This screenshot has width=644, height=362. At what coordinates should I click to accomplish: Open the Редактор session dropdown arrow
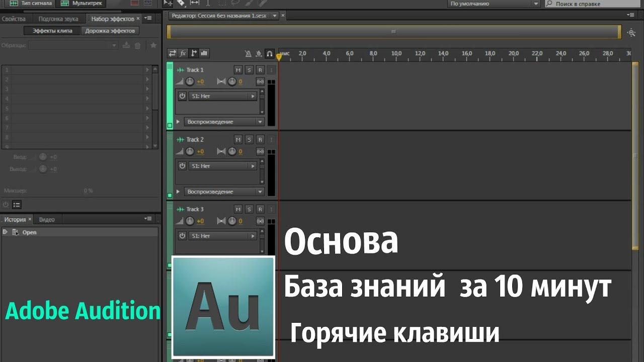pos(274,16)
